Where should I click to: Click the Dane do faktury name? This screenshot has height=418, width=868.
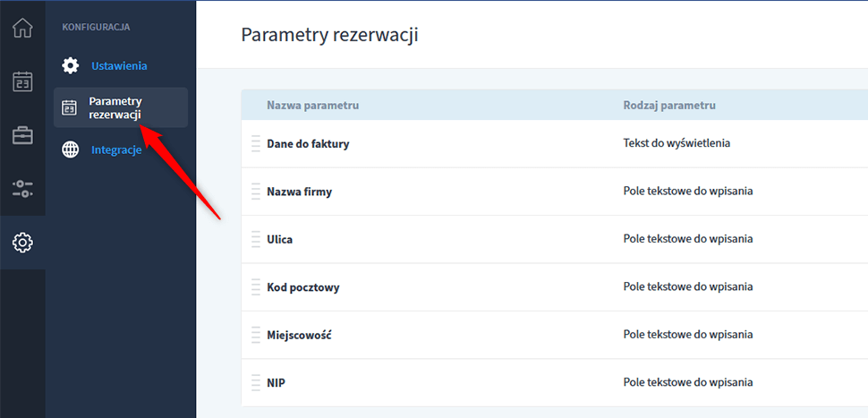[x=308, y=143]
